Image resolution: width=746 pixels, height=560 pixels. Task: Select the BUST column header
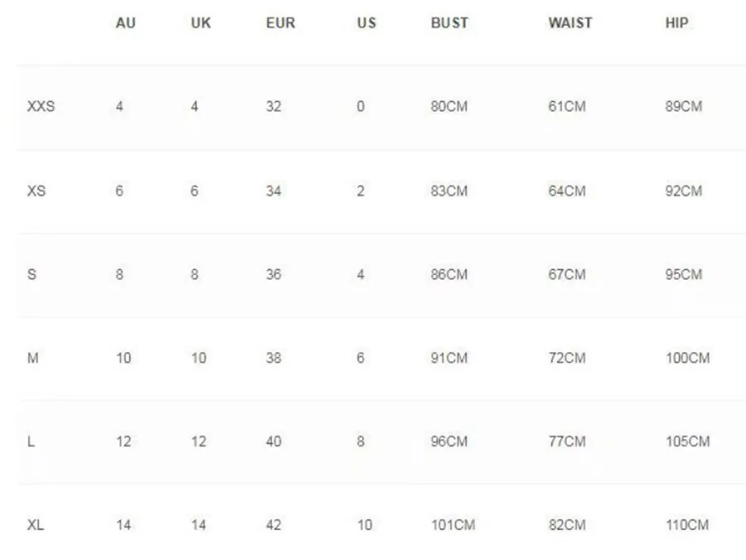(x=449, y=23)
